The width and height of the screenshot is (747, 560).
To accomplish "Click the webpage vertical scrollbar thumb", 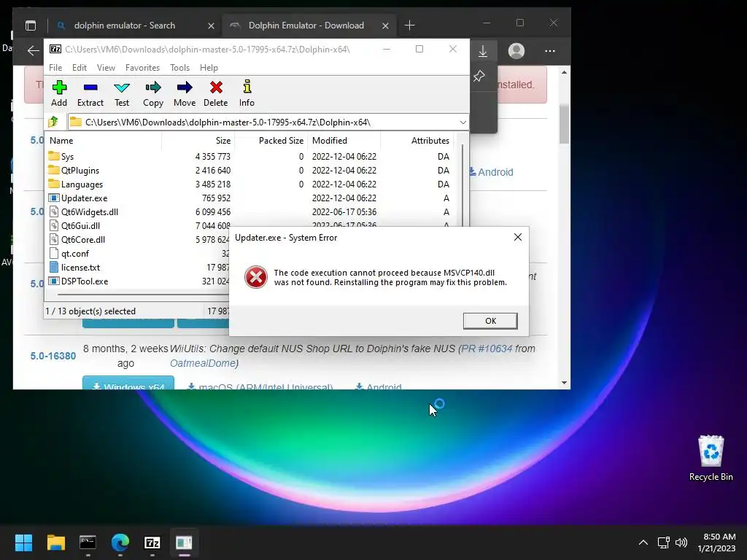I will coord(564,123).
